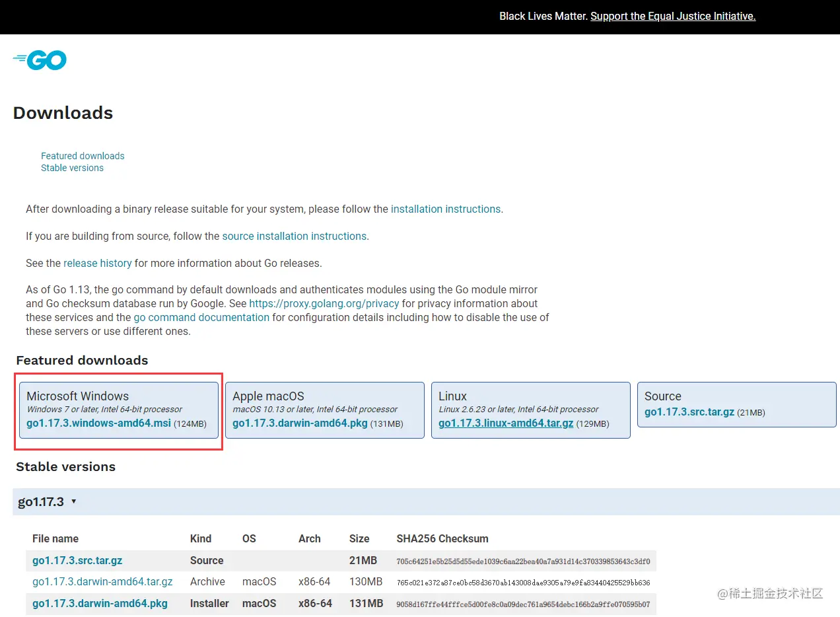The width and height of the screenshot is (840, 617).
Task: Click the Linux box title
Action: pos(452,396)
